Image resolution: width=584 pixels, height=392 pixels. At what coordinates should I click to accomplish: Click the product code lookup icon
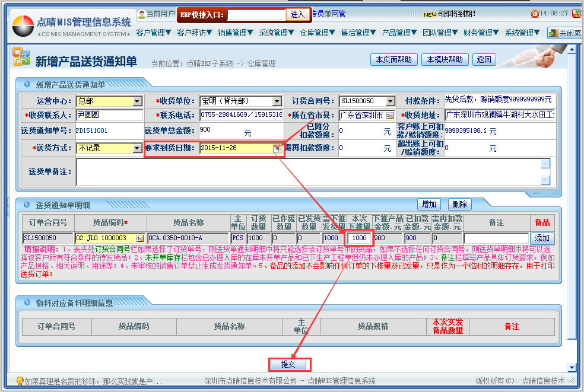(x=140, y=238)
